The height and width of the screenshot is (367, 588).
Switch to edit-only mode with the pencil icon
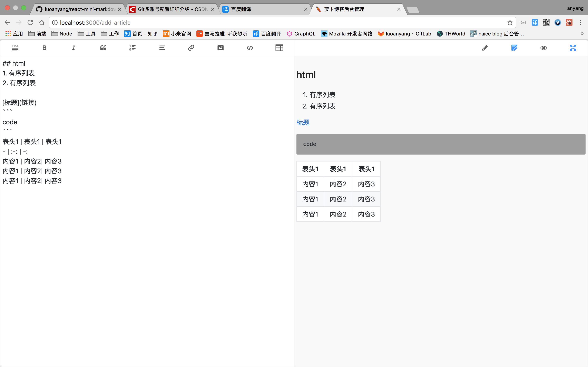point(485,48)
